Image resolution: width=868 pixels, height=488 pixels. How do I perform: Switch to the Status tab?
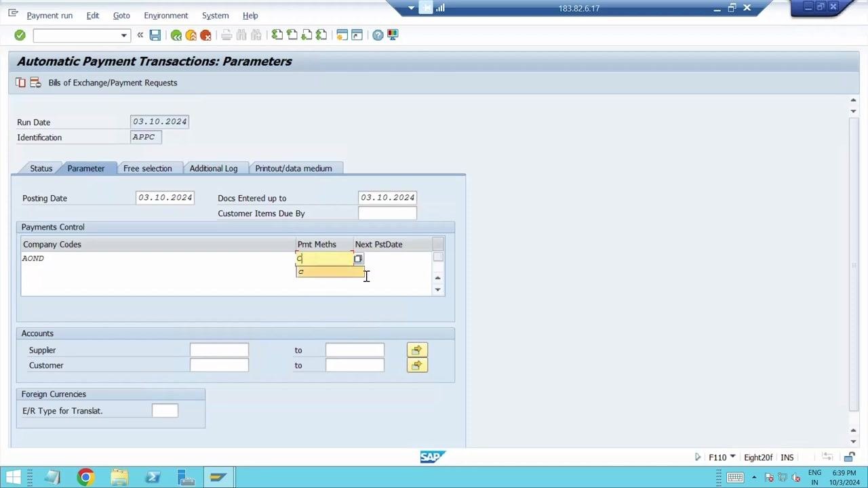pyautogui.click(x=41, y=168)
